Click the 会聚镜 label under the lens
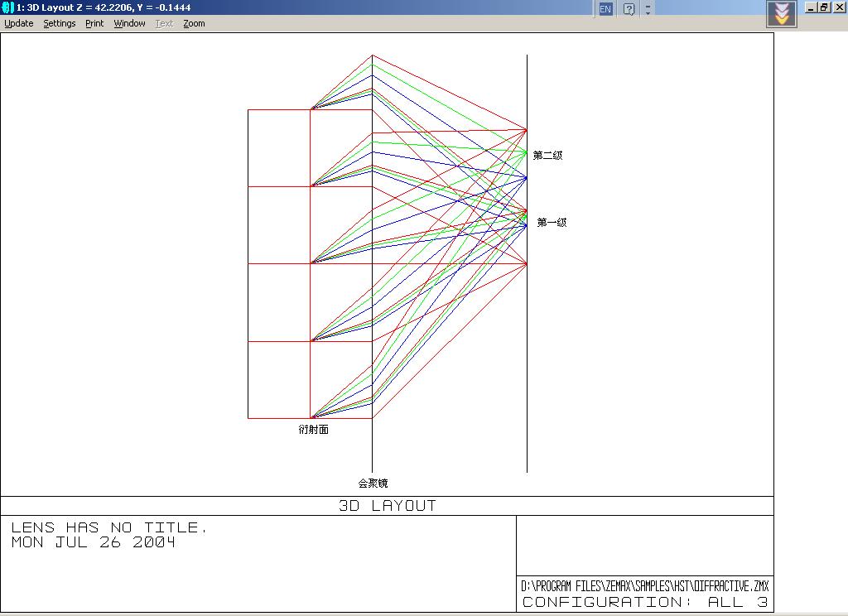This screenshot has height=616, width=848. click(373, 483)
